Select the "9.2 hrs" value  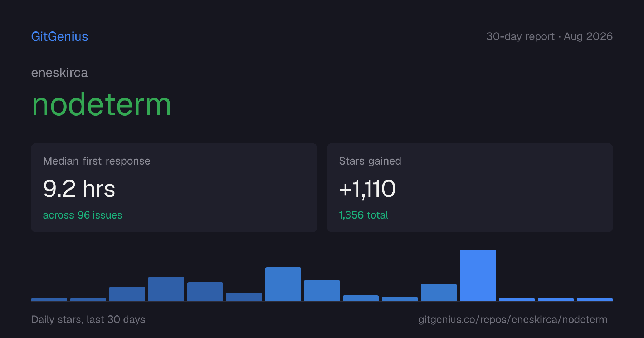click(79, 188)
